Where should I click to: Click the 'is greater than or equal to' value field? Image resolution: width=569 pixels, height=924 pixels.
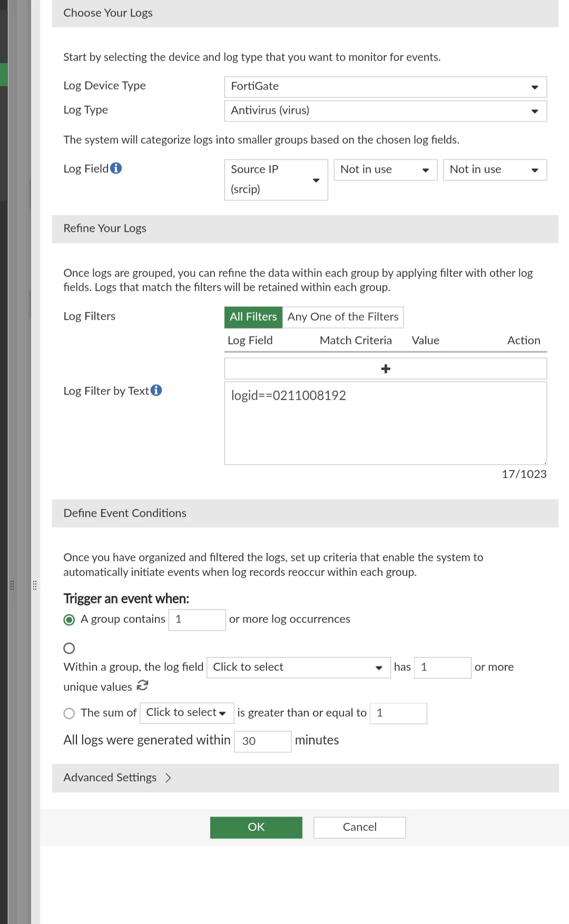coord(398,713)
